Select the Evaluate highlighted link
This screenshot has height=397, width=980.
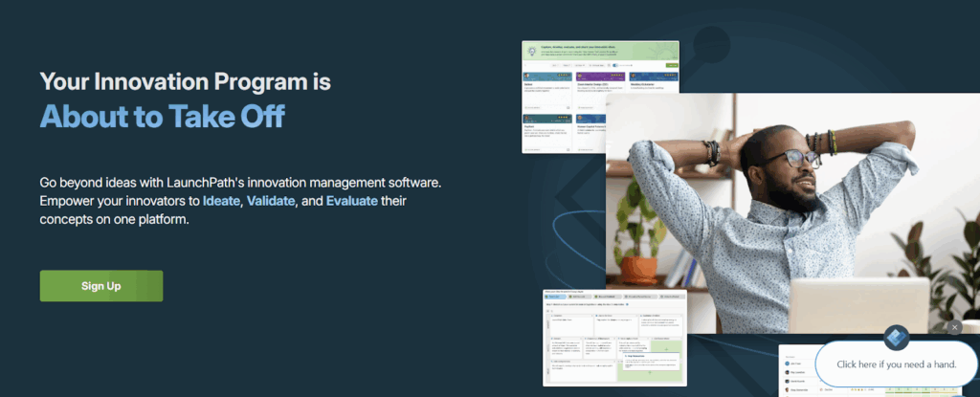[x=352, y=201]
